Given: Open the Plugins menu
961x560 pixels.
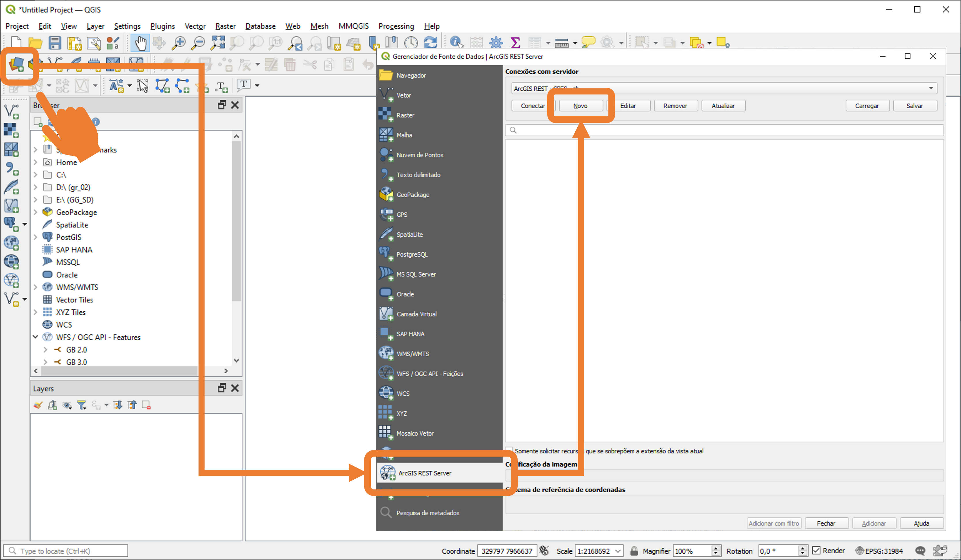Looking at the screenshot, I should click(162, 26).
